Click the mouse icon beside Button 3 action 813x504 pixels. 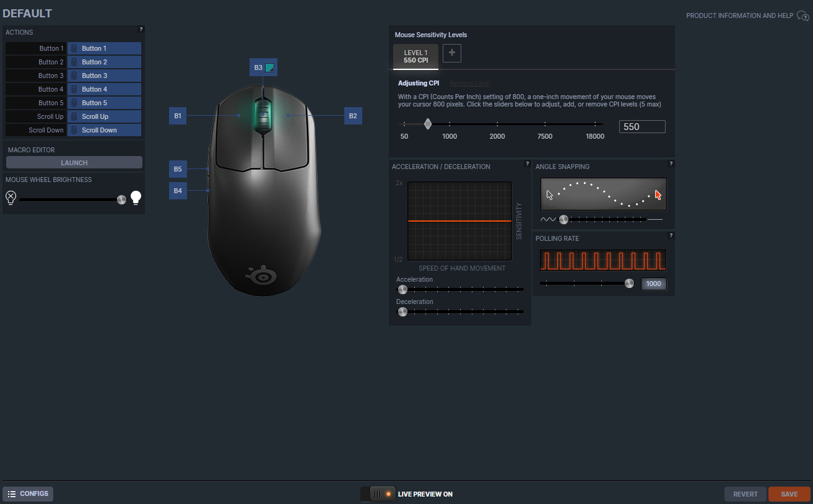click(x=74, y=76)
